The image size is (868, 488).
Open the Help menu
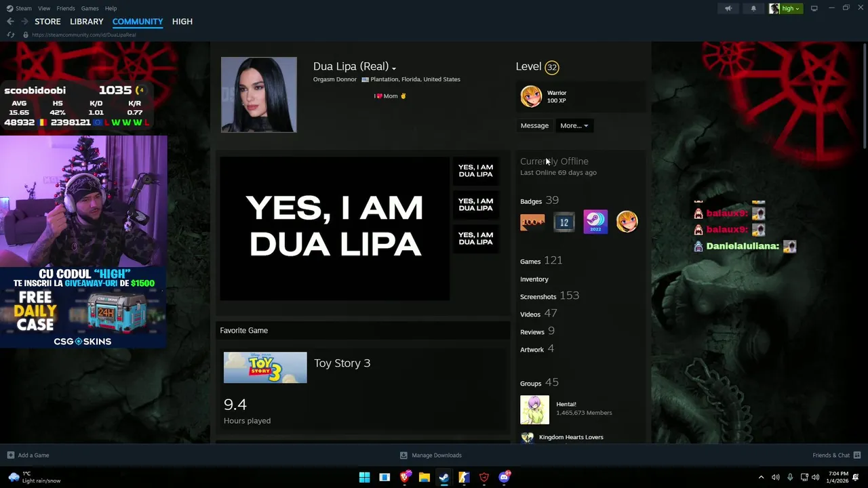[x=111, y=8]
